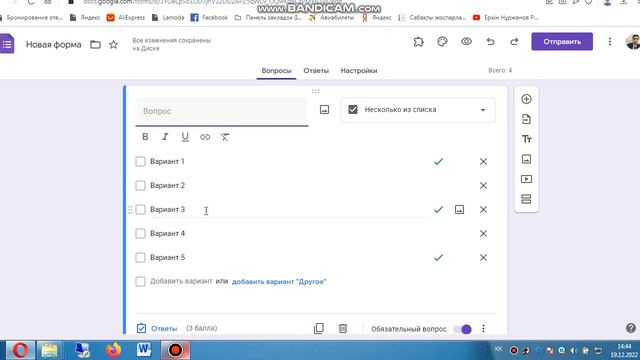Undo the last change
Viewport: 640px width, 360px height.
(490, 42)
